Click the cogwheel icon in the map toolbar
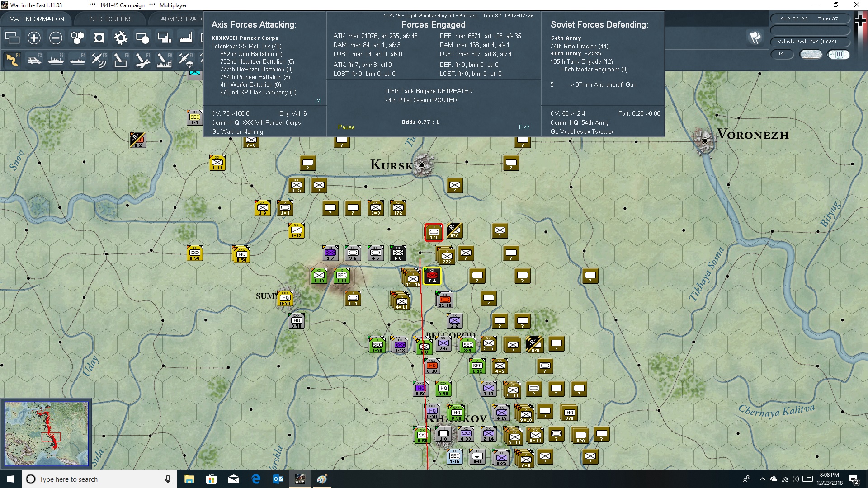Screen dimensions: 868x488 (x=121, y=38)
